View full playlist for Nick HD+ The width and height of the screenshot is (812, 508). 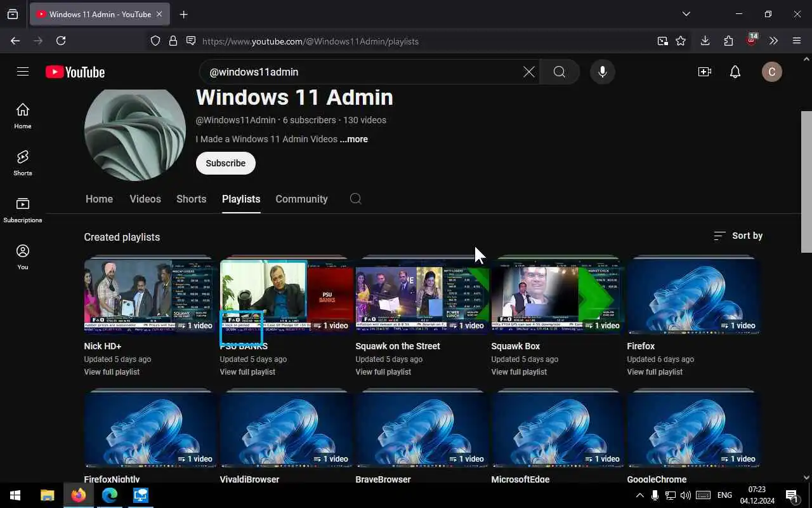[112, 372]
